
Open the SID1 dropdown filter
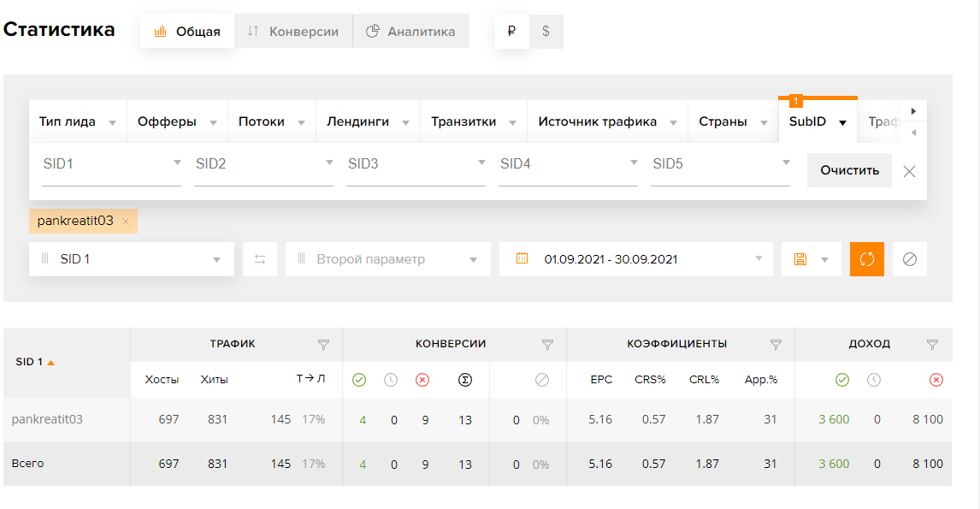click(111, 163)
